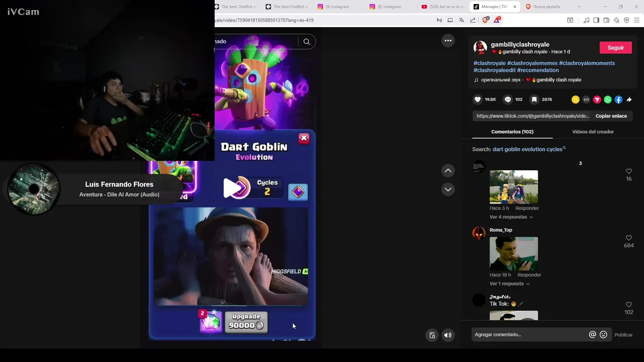Go to the previous video with up arrow
Image resolution: width=644 pixels, height=362 pixels.
[448, 171]
